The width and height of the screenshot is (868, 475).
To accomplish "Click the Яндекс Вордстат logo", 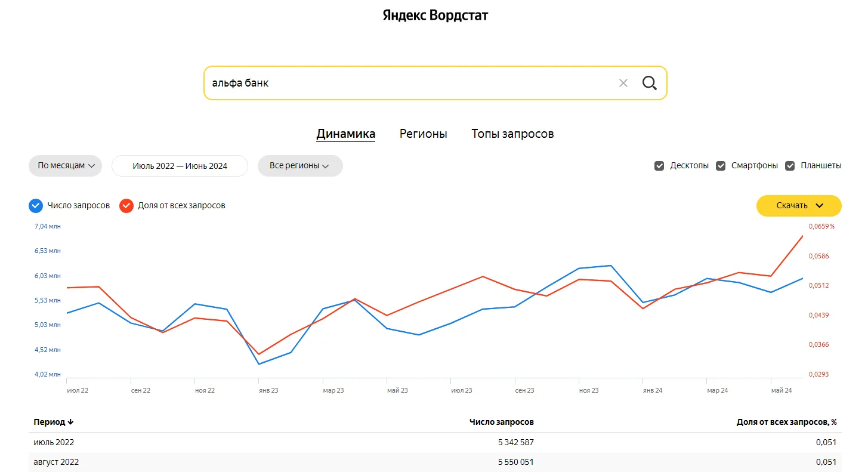I will (x=435, y=16).
